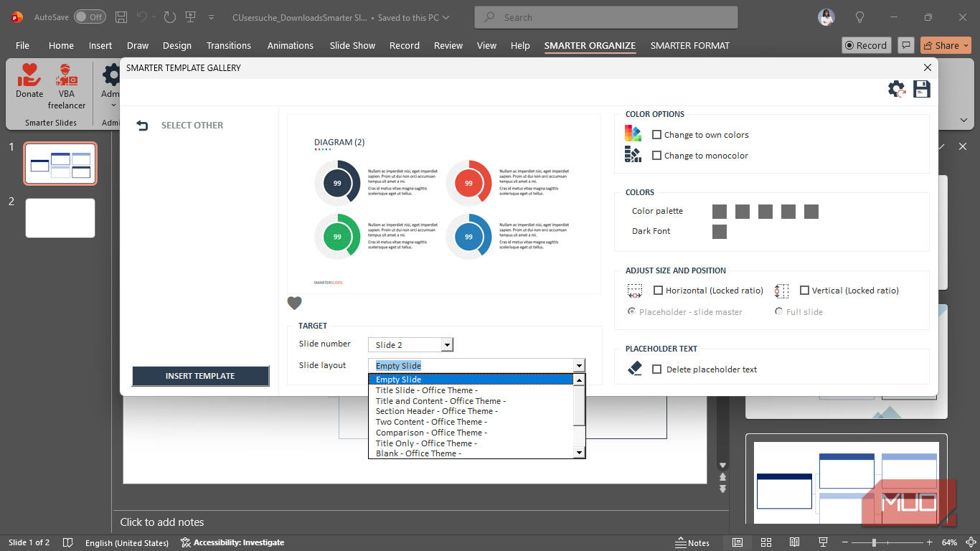Image resolution: width=980 pixels, height=551 pixels.
Task: Check Vertical (Locked ratio) option
Action: coord(804,291)
